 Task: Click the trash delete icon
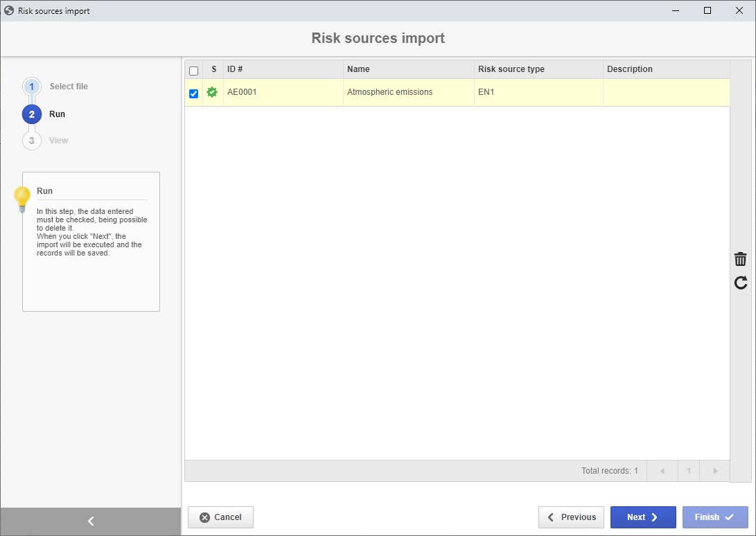740,259
